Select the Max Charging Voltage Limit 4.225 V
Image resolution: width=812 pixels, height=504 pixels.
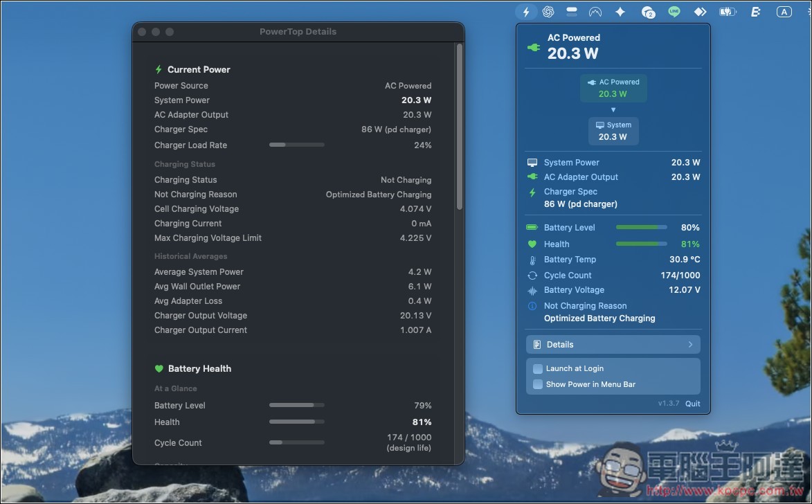pos(415,238)
